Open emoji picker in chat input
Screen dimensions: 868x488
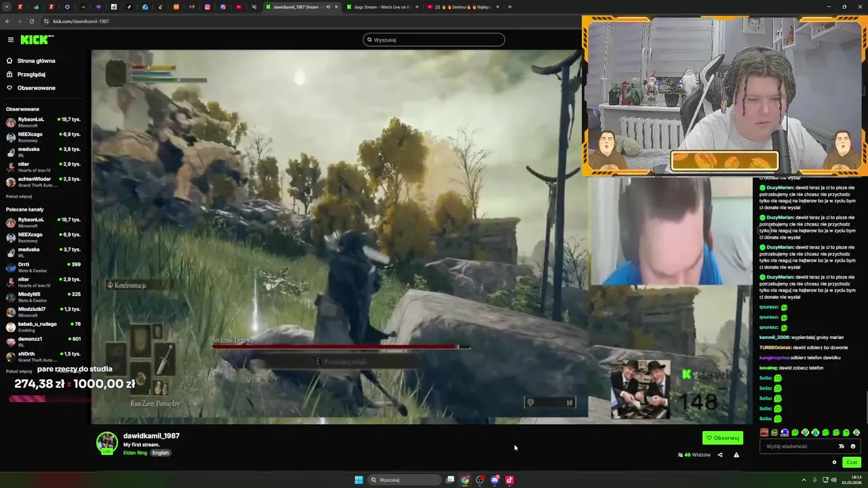(x=853, y=447)
